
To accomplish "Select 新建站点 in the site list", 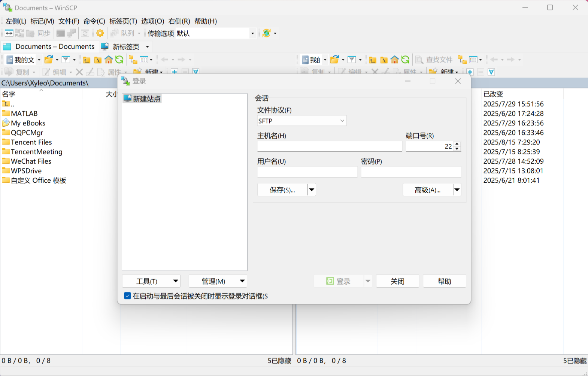I will point(143,99).
